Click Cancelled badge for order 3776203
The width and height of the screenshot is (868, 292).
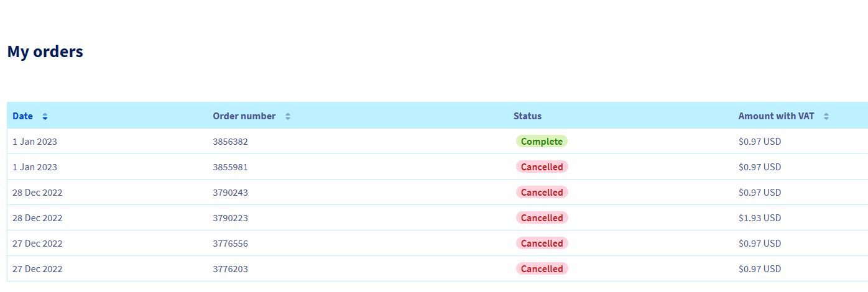point(542,269)
